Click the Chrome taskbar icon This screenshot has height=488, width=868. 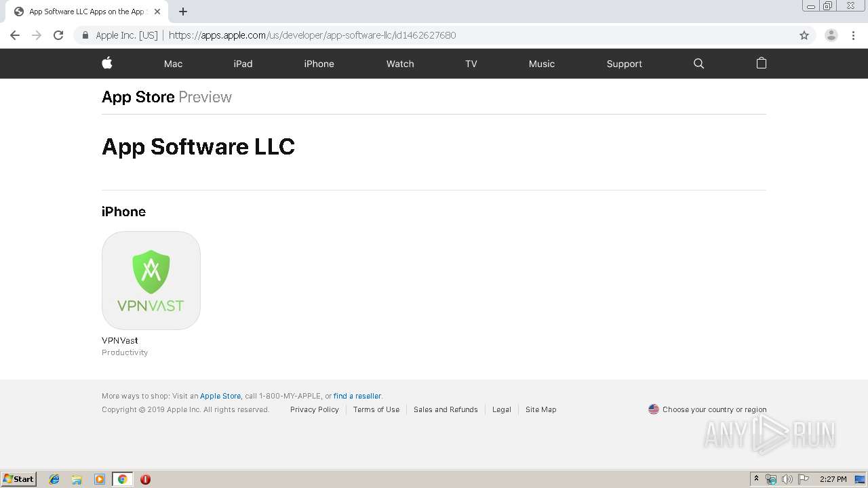click(122, 479)
